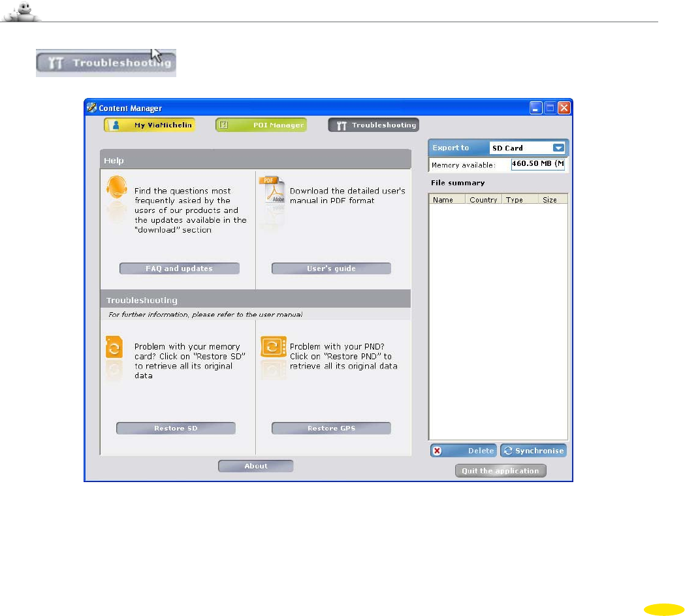Click "Find the questions most frequently" text

click(191, 210)
